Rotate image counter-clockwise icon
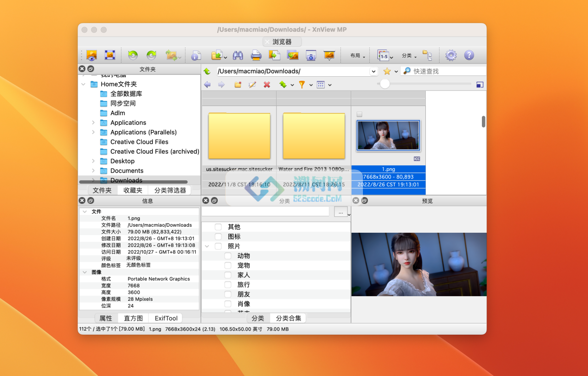 click(133, 55)
